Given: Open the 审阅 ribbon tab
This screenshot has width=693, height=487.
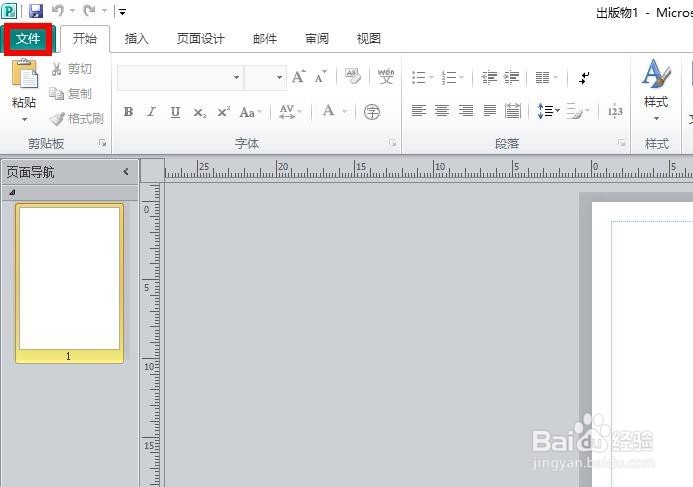Looking at the screenshot, I should [317, 39].
